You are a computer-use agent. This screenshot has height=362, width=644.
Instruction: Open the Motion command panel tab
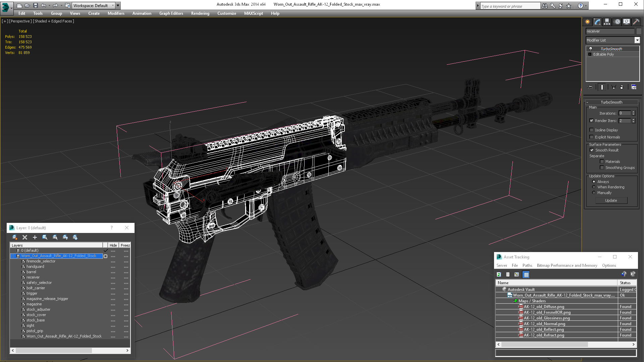pyautogui.click(x=617, y=22)
